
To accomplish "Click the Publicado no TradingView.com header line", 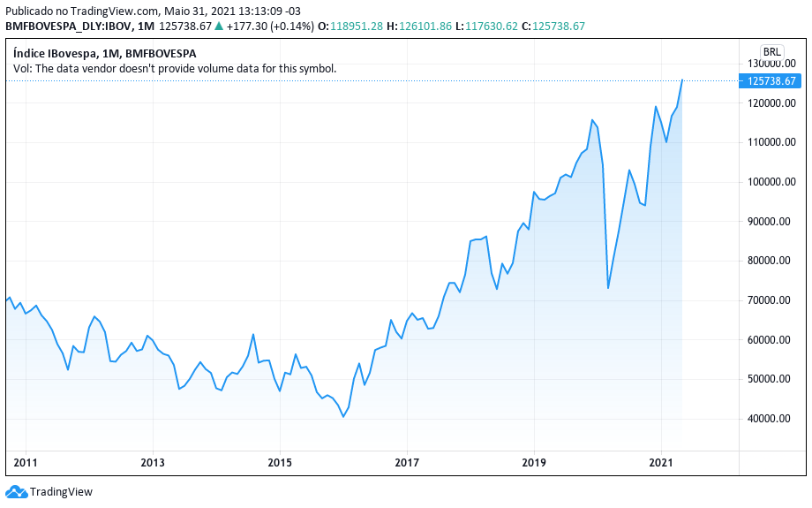I will [153, 11].
